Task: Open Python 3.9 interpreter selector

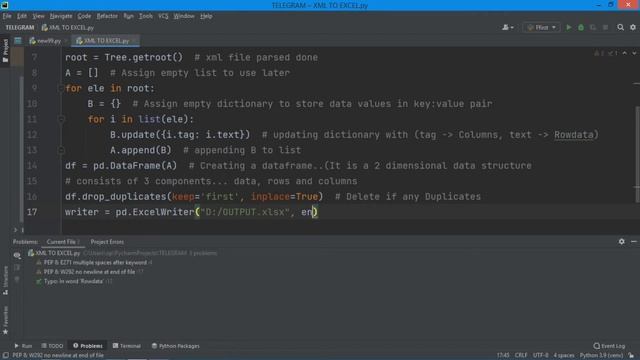Action: pos(601,356)
